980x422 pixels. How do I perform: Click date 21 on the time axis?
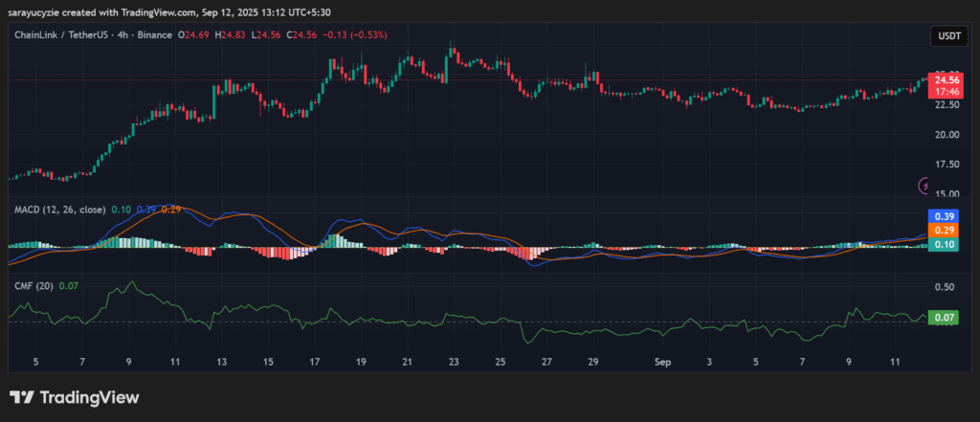pyautogui.click(x=407, y=362)
